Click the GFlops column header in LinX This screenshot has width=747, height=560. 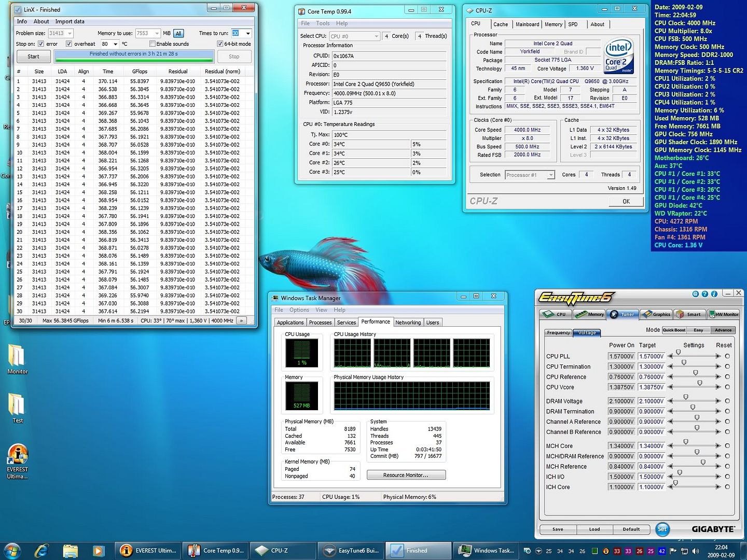pos(140,72)
